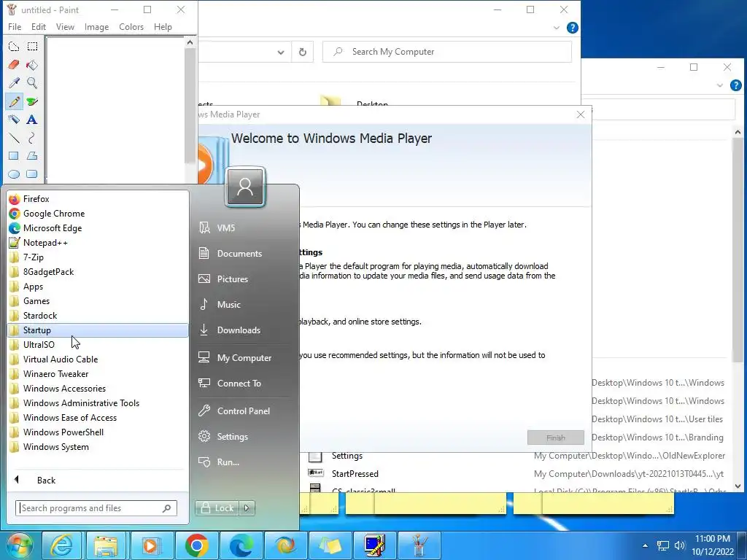Image resolution: width=747 pixels, height=560 pixels.
Task: Pick the Eraser tool in Paint
Action: [14, 65]
